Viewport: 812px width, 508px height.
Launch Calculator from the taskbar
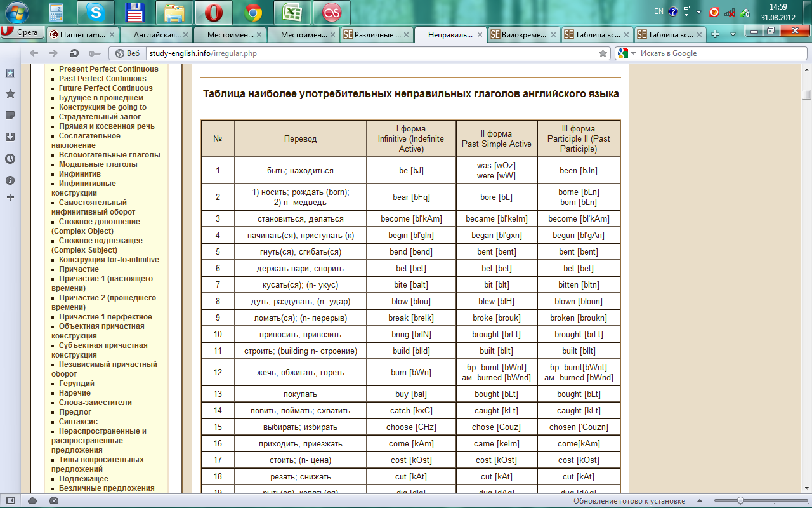click(56, 12)
